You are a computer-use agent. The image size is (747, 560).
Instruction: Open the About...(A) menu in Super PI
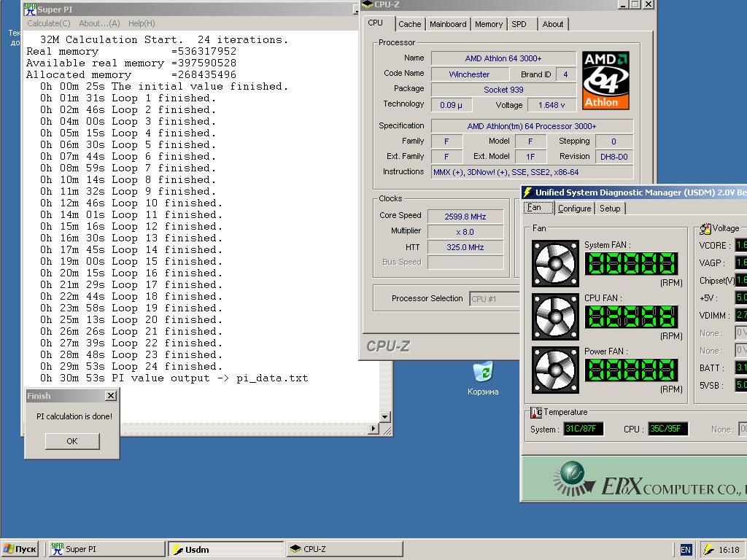coord(99,23)
